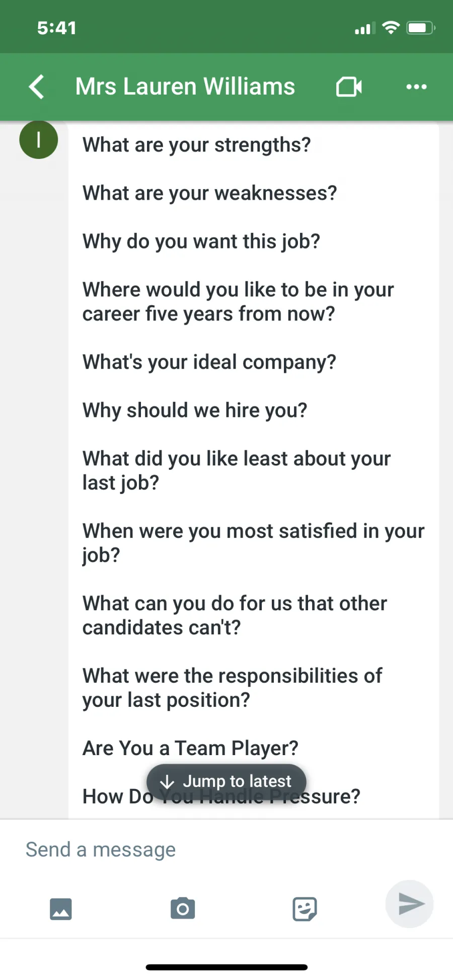Click the Jump to latest button

[226, 781]
